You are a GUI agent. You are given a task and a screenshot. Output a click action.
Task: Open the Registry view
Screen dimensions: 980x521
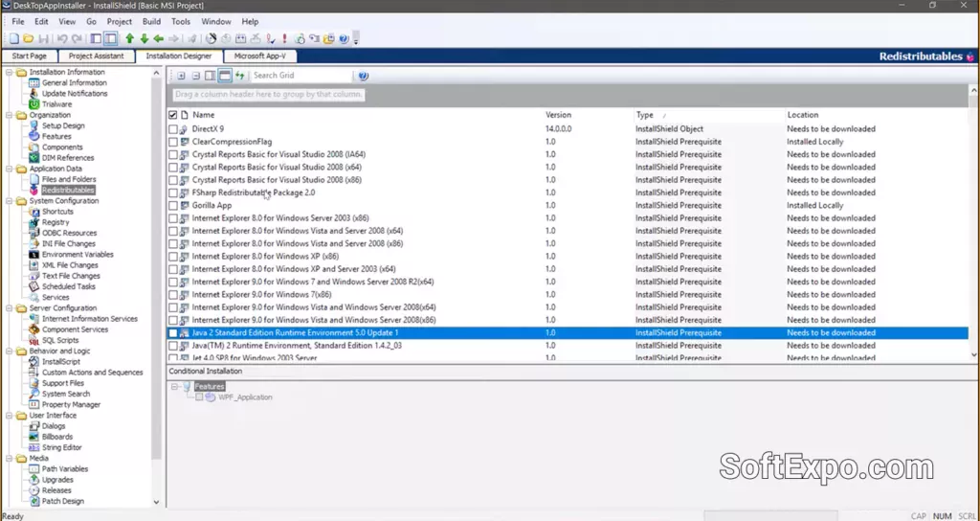(x=56, y=222)
